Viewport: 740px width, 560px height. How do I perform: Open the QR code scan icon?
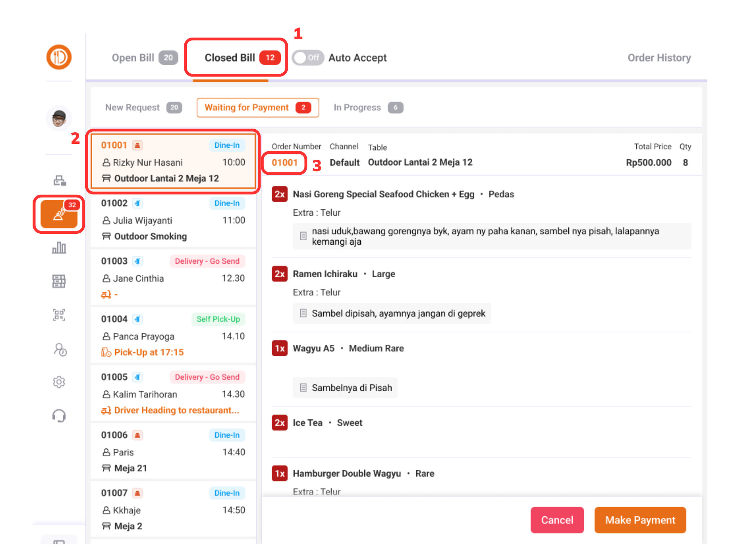[x=59, y=315]
